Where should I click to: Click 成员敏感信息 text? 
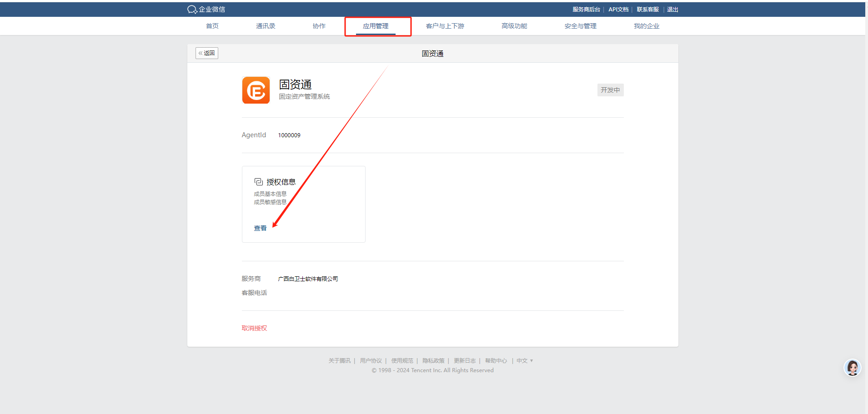click(270, 202)
